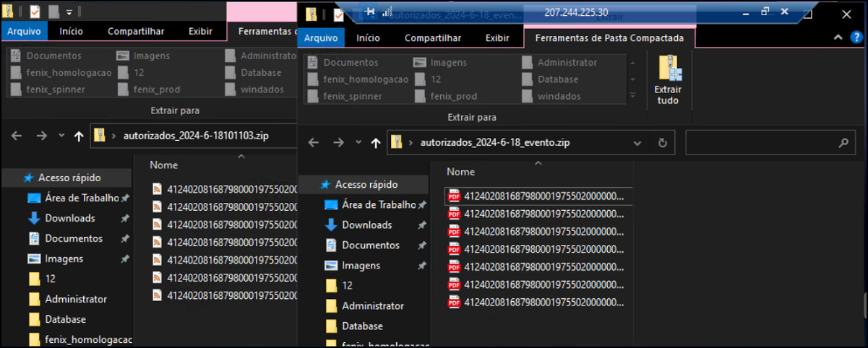Go forward in the evento.zip window
The image size is (868, 348).
[338, 143]
